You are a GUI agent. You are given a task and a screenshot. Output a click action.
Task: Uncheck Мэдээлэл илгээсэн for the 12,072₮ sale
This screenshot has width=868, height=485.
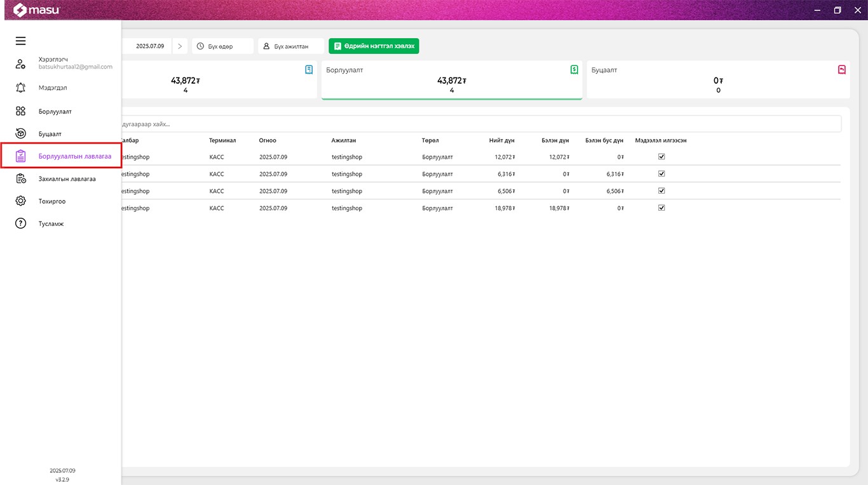point(661,156)
